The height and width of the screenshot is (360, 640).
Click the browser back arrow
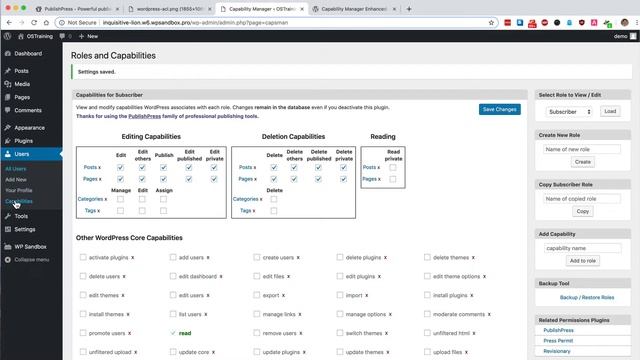click(x=9, y=23)
